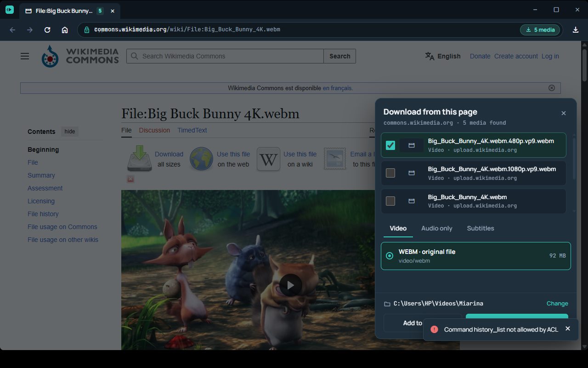Screen dimensions: 588x368
Task: Click the 5 media badge
Action: click(x=540, y=30)
